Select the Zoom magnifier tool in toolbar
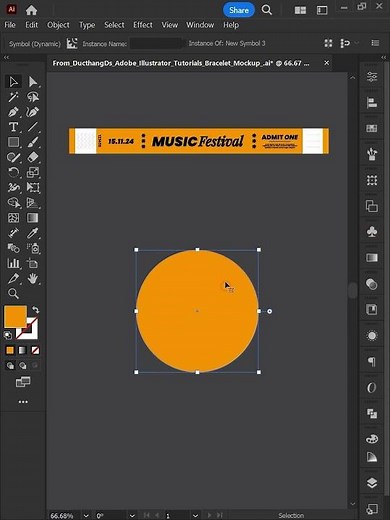The height and width of the screenshot is (520, 390). point(13,293)
